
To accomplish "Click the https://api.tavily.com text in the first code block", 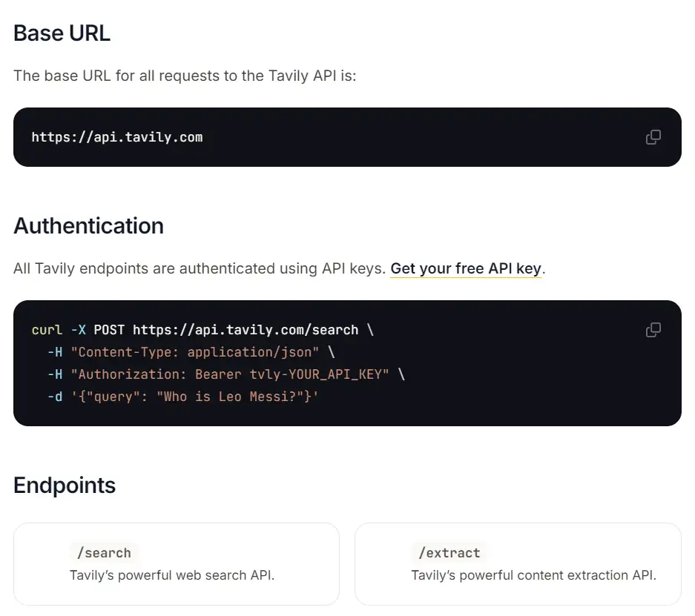I will tap(117, 137).
